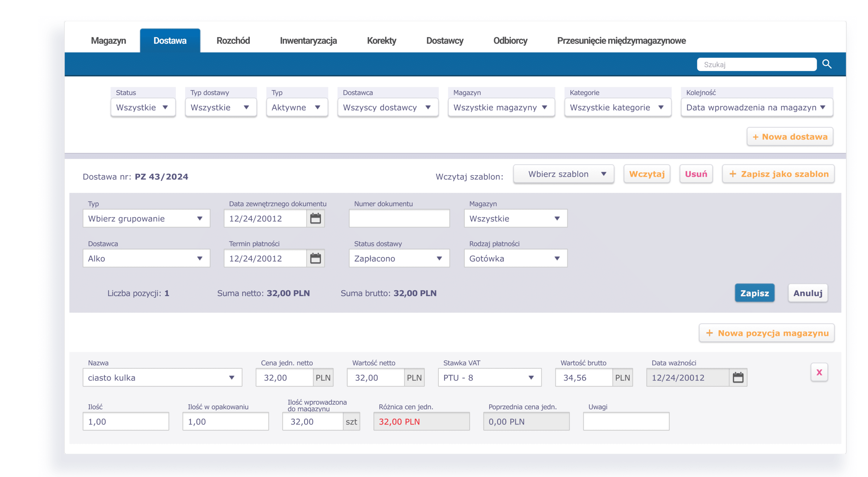
Task: Open the Kolejność sorting dropdown
Action: point(757,108)
